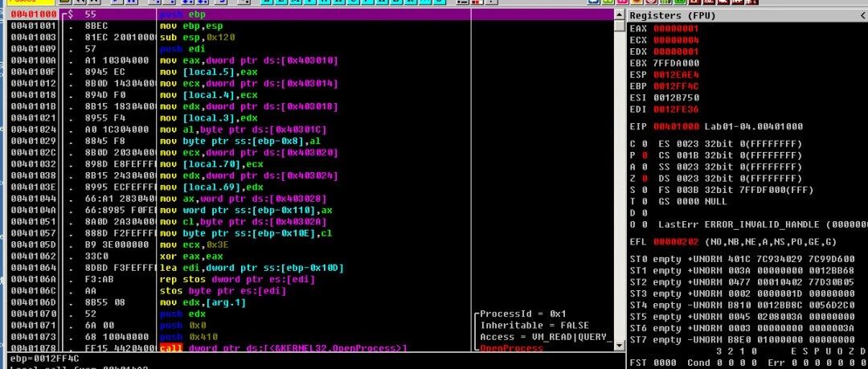Select the 'push 0x410' instruction

(x=188, y=336)
